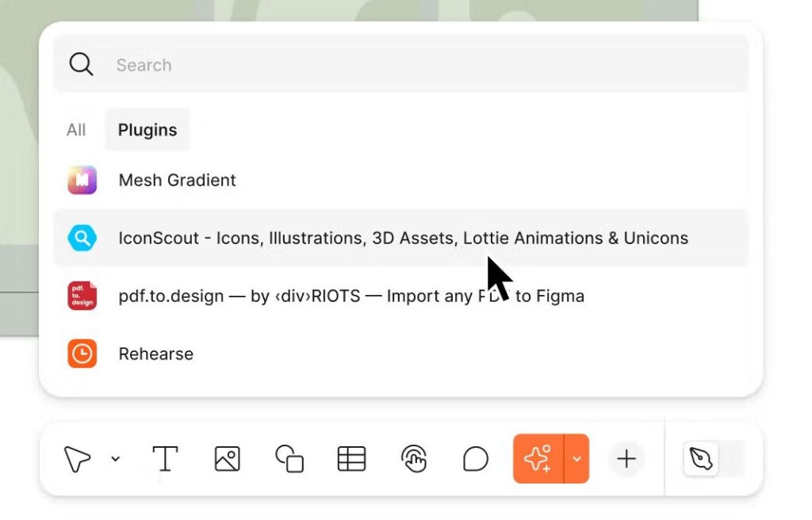Open the Move tool options chevron
This screenshot has width=812, height=520.
pos(116,459)
